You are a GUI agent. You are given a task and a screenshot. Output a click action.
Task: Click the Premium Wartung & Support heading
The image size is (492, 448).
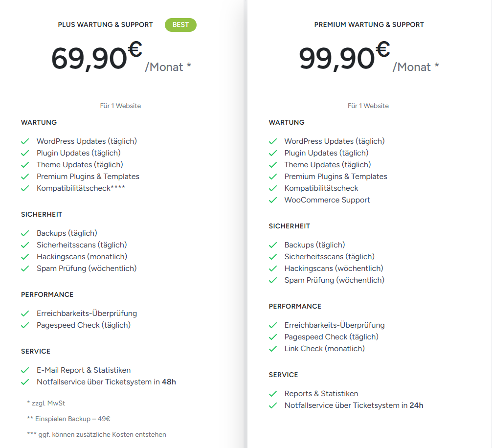point(369,24)
